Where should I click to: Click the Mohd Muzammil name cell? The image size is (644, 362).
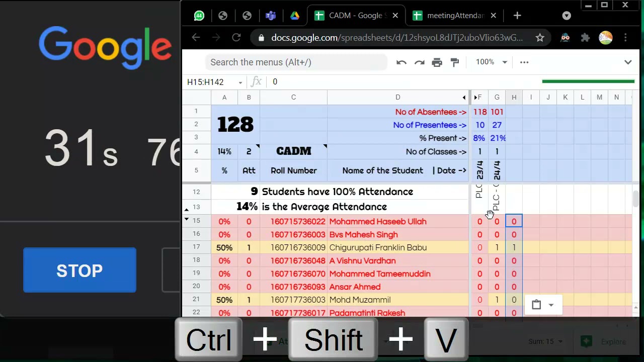398,300
